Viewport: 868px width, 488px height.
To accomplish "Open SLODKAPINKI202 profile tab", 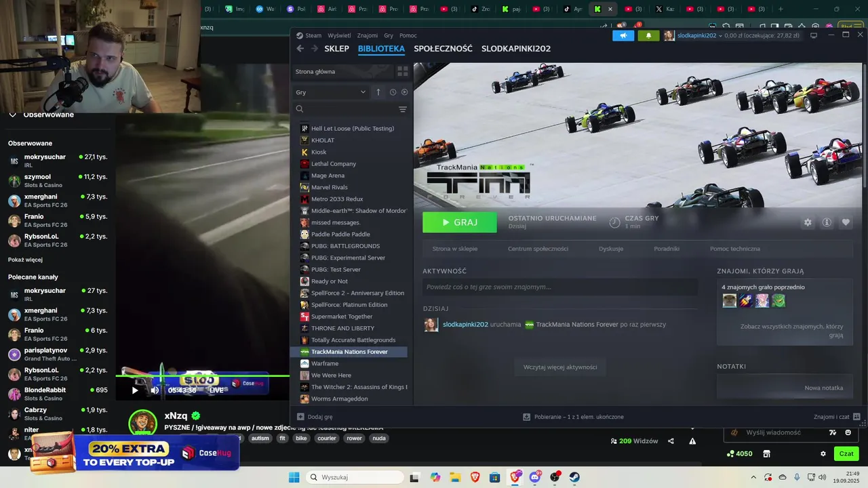I will (516, 49).
